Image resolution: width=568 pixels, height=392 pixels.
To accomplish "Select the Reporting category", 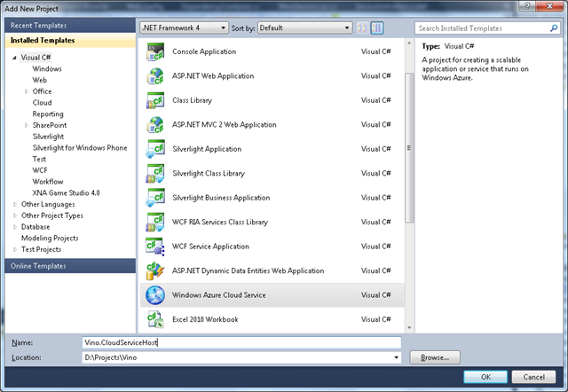I will pyautogui.click(x=48, y=114).
